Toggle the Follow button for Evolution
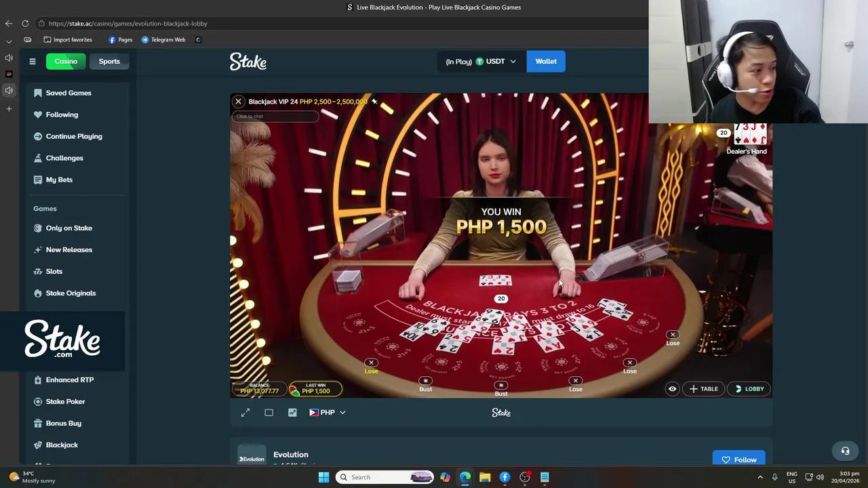 pyautogui.click(x=738, y=460)
